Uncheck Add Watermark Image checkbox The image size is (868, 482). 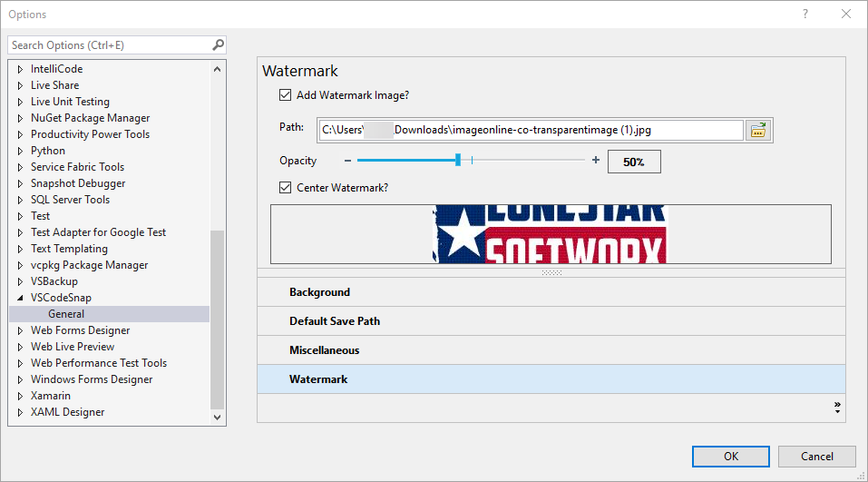tap(286, 95)
